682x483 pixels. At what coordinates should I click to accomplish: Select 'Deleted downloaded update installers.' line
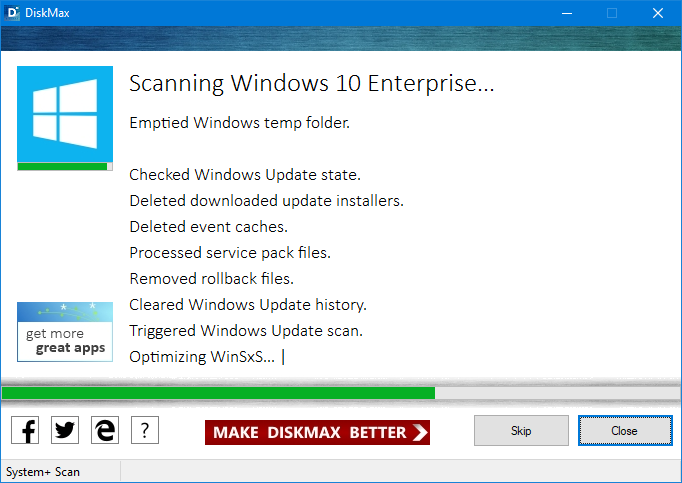266,201
